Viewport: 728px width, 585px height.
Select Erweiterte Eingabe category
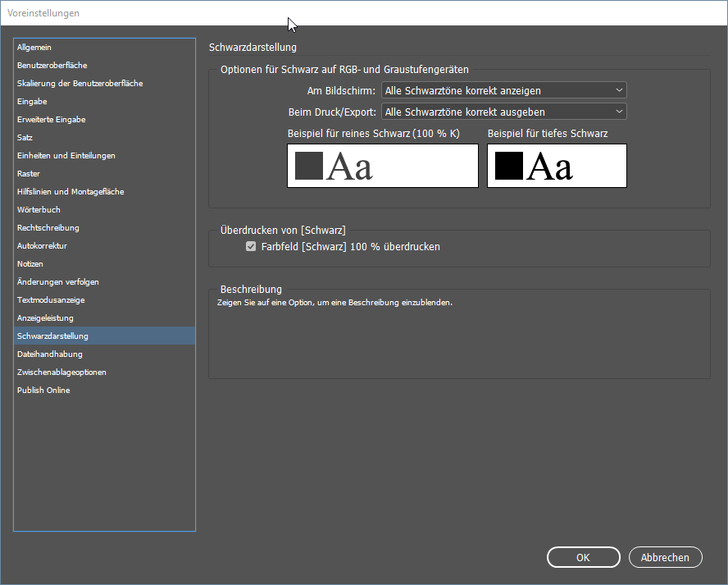pos(104,120)
